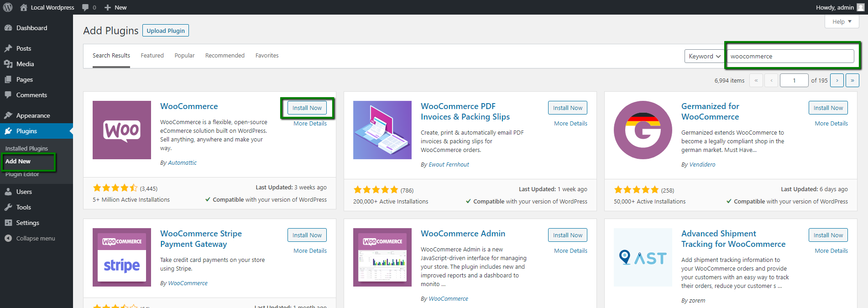Click the plugin search field containing woocommerce
This screenshot has height=308, width=868.
(790, 56)
